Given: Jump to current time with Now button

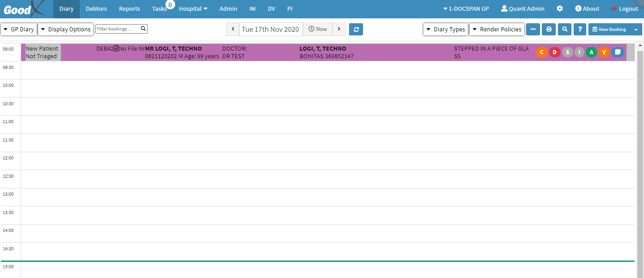Looking at the screenshot, I should coord(317,29).
